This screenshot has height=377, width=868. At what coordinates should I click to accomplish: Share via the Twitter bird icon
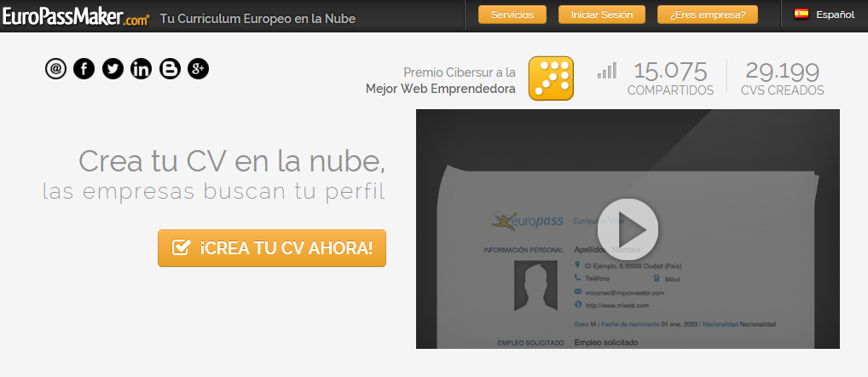(x=113, y=68)
